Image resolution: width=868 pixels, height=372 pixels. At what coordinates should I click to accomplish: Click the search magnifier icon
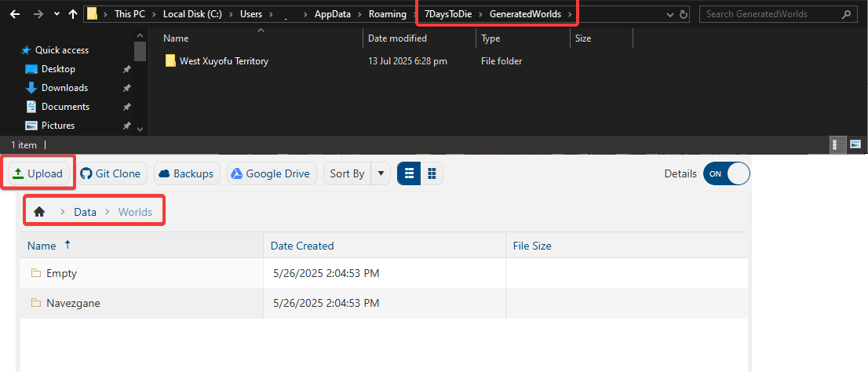click(x=846, y=14)
